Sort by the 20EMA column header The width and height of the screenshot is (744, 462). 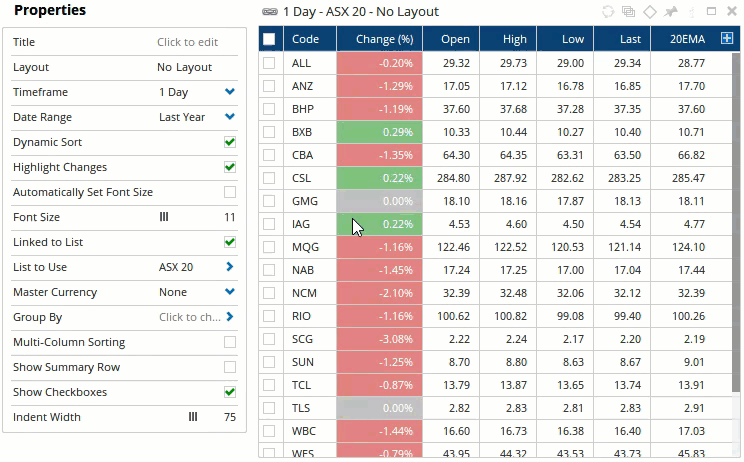[x=687, y=39]
